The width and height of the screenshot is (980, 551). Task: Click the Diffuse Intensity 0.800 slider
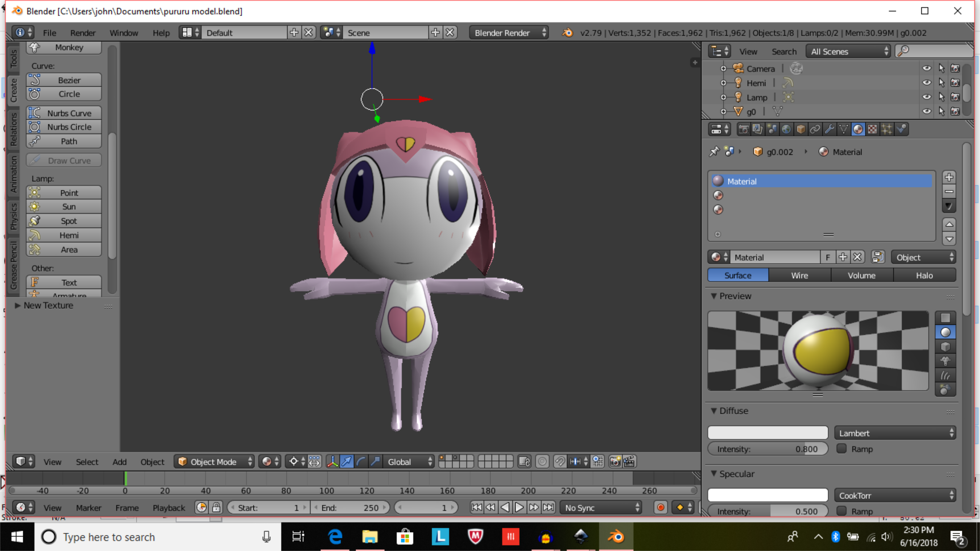pyautogui.click(x=768, y=449)
